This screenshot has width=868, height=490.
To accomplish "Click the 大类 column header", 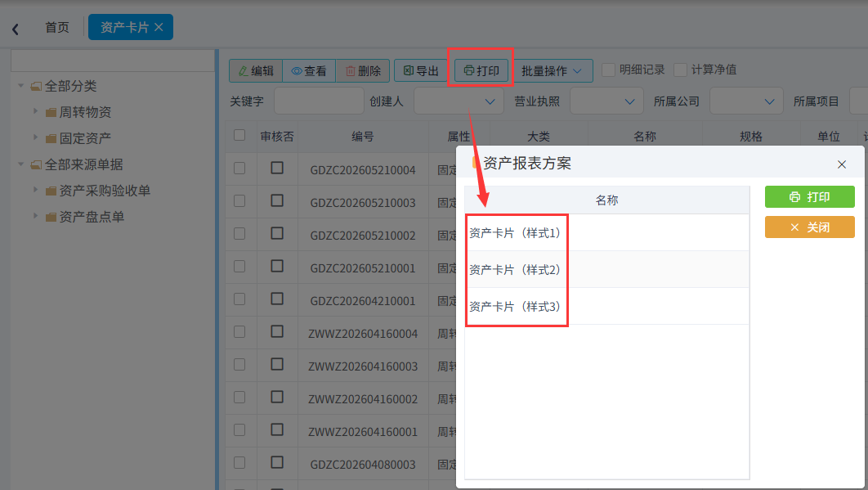I will (539, 137).
